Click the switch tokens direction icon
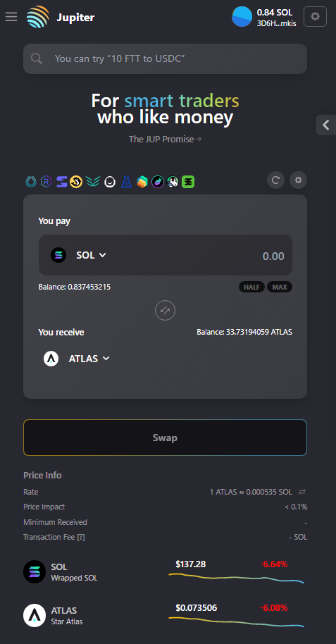 click(x=165, y=311)
